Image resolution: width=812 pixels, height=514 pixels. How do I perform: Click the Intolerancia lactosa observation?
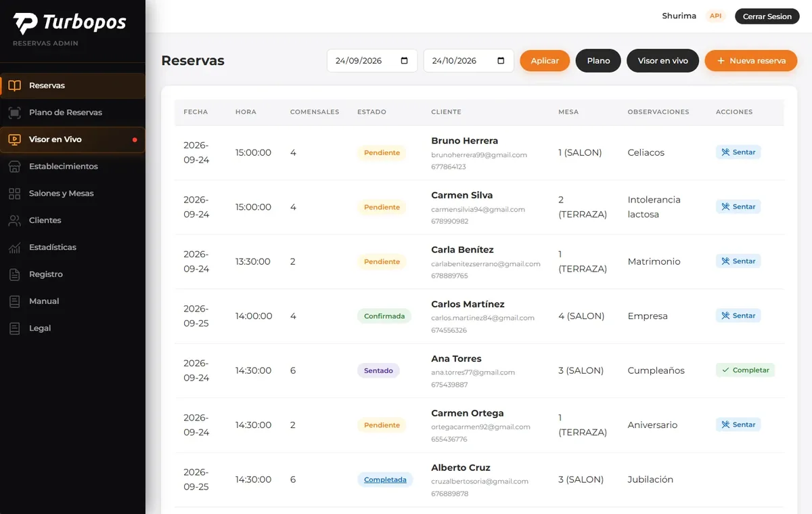point(654,207)
